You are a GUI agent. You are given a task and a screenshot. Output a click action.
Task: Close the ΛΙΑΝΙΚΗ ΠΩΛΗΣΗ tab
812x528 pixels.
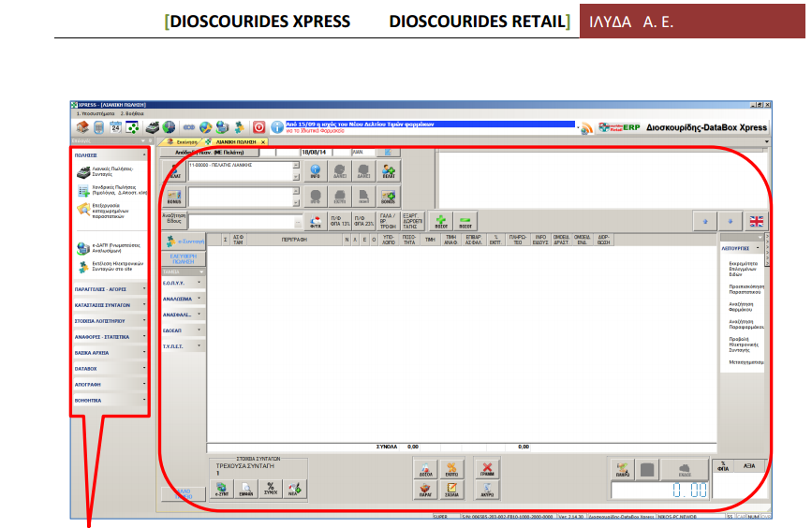263,142
